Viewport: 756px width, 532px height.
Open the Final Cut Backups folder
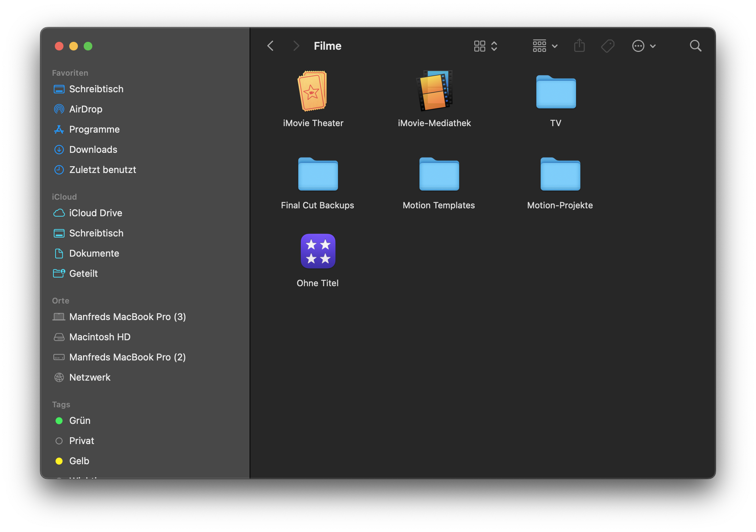click(x=318, y=174)
